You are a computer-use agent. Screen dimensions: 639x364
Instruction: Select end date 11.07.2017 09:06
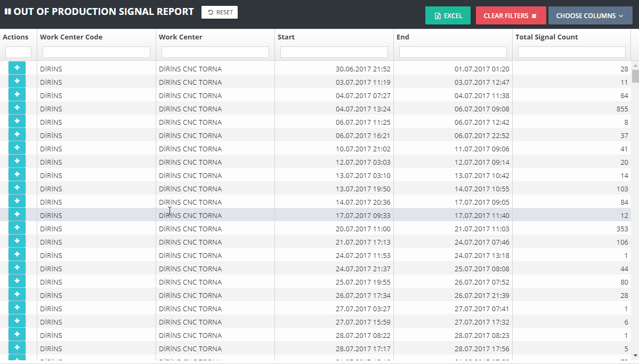tap(482, 149)
